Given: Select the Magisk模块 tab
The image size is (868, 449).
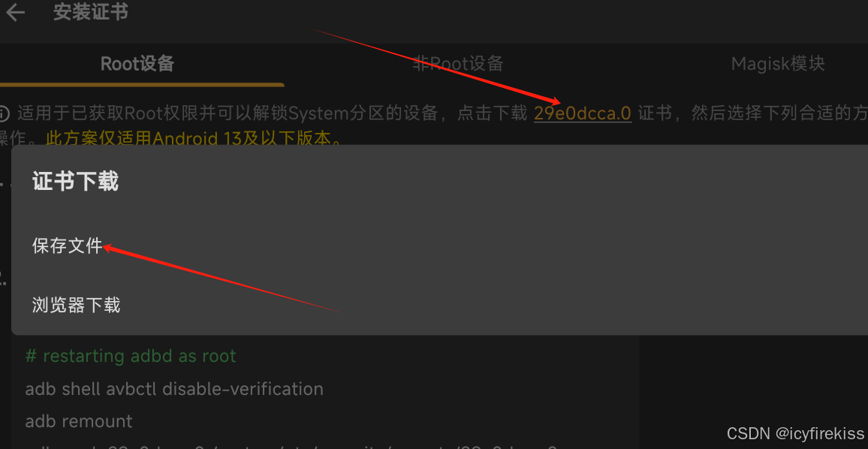Looking at the screenshot, I should [778, 64].
